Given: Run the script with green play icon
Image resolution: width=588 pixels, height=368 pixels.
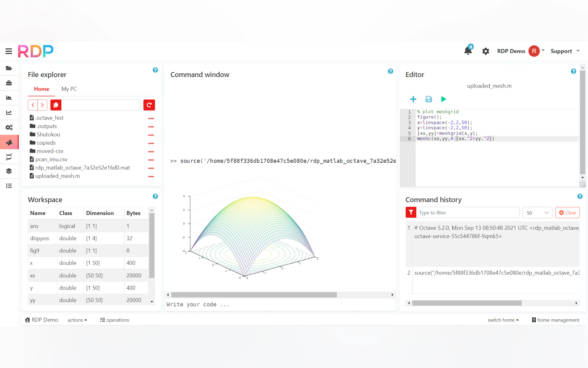Looking at the screenshot, I should pyautogui.click(x=443, y=99).
